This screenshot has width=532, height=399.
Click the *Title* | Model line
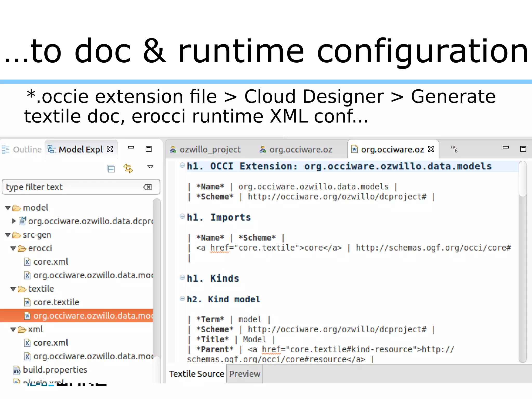click(x=231, y=339)
